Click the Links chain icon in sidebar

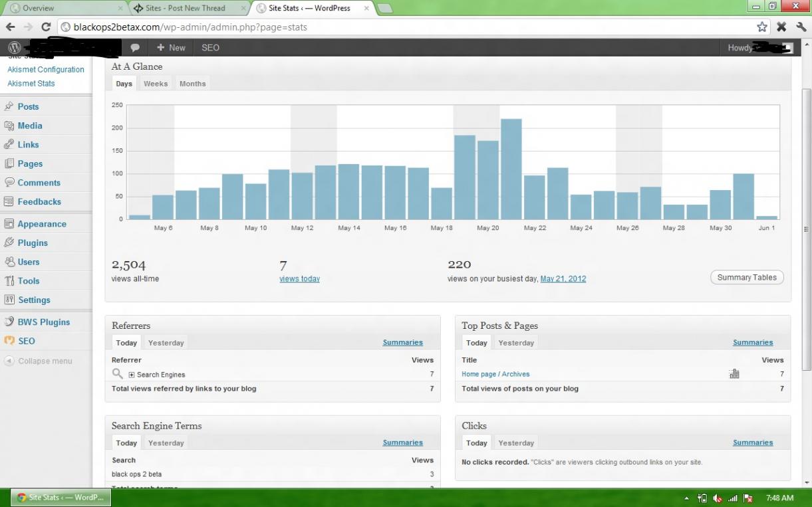point(9,144)
